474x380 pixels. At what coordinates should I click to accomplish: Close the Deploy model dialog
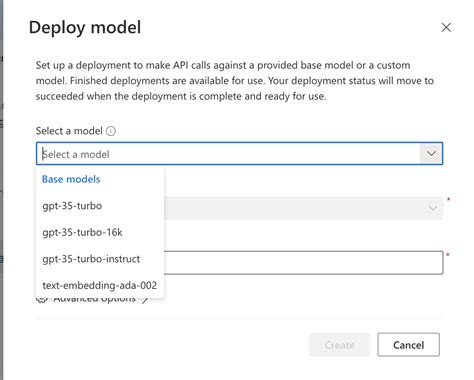446,27
